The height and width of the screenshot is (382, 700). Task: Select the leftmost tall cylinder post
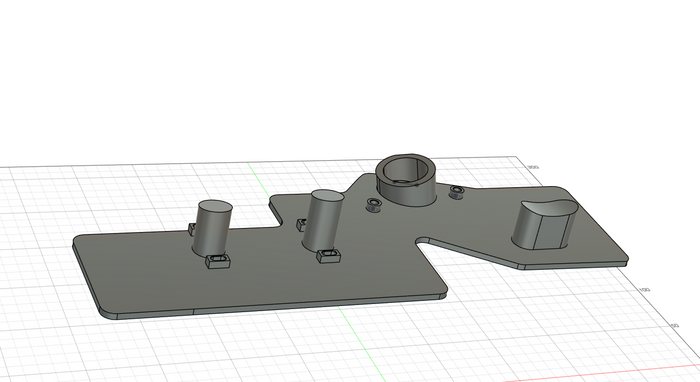pyautogui.click(x=212, y=228)
